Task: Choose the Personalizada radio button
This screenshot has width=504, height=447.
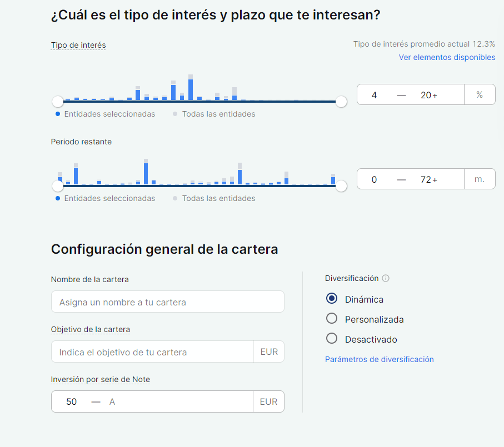Action: point(332,319)
